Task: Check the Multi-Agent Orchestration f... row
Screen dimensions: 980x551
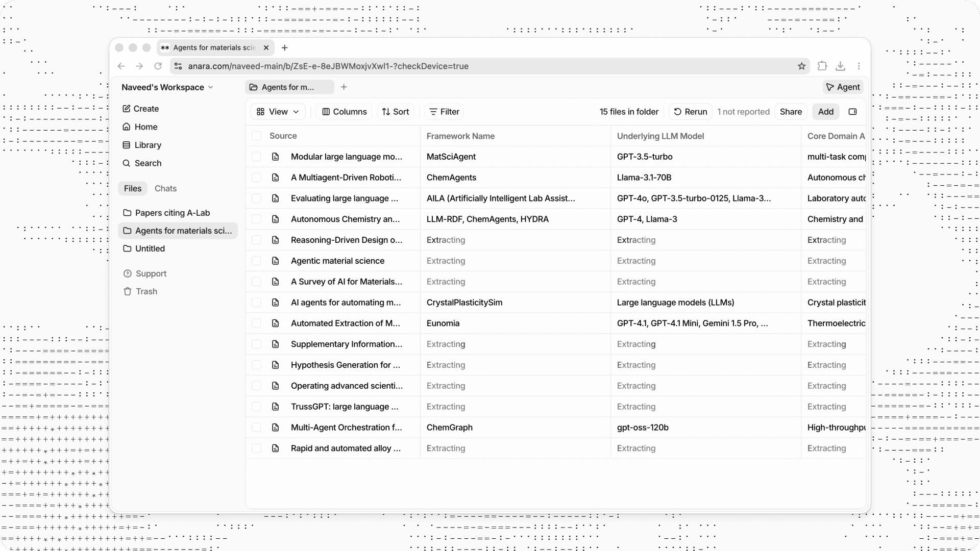Action: [x=256, y=428]
